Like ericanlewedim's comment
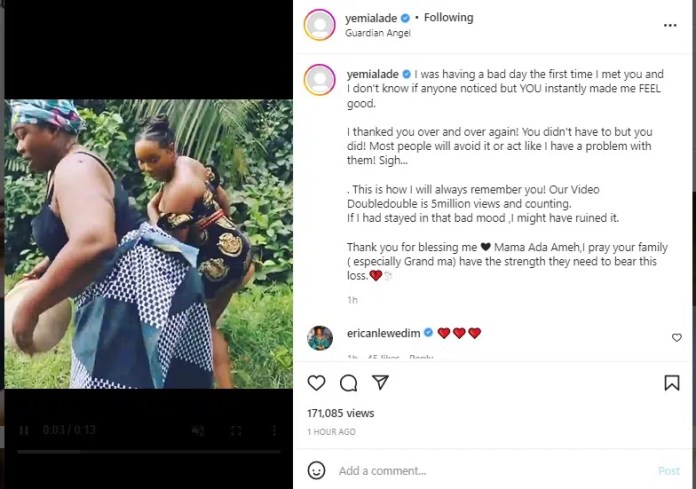 (x=677, y=338)
